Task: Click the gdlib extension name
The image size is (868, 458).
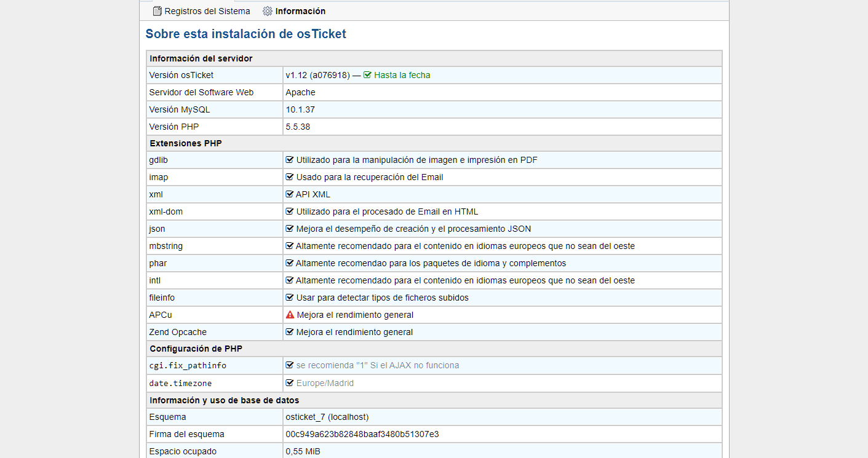Action: point(158,160)
